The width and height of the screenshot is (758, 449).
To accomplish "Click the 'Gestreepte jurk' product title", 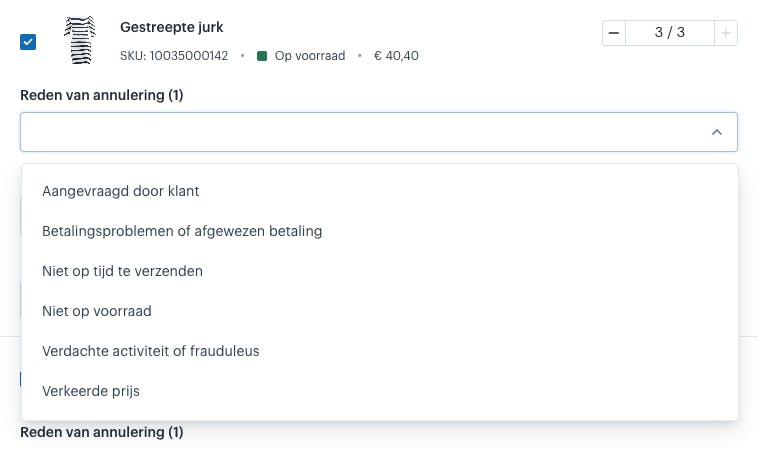I will (172, 27).
